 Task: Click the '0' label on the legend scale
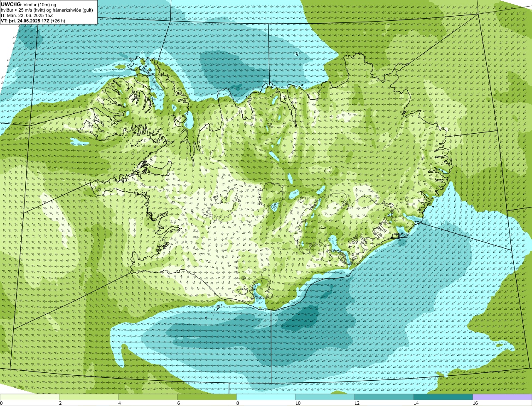(1, 403)
